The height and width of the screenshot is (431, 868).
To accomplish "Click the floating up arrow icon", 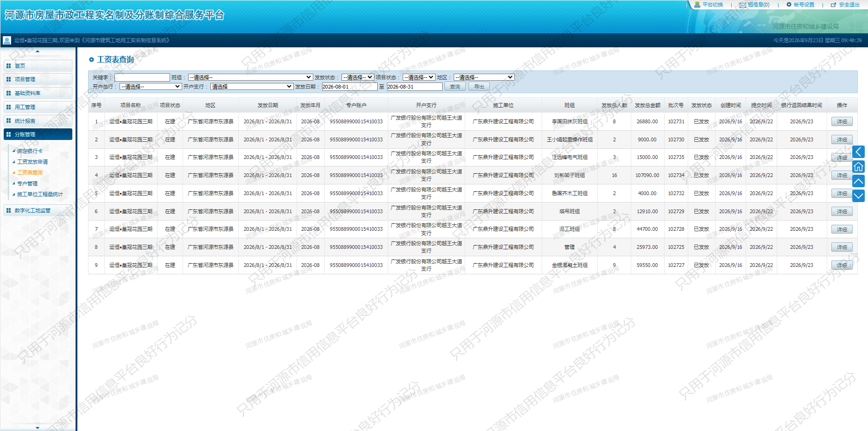I will point(859,181).
